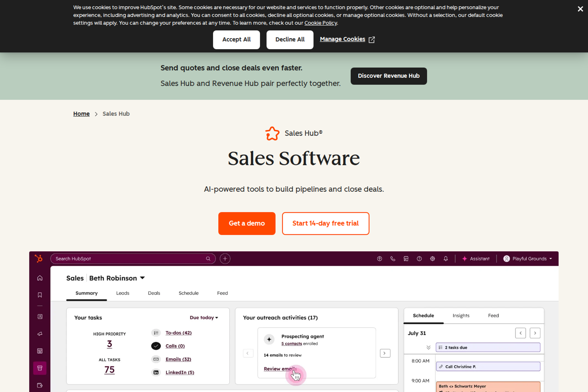Open the Playful Grounds account dropdown arrow
This screenshot has height=392, width=588.
[551, 259]
